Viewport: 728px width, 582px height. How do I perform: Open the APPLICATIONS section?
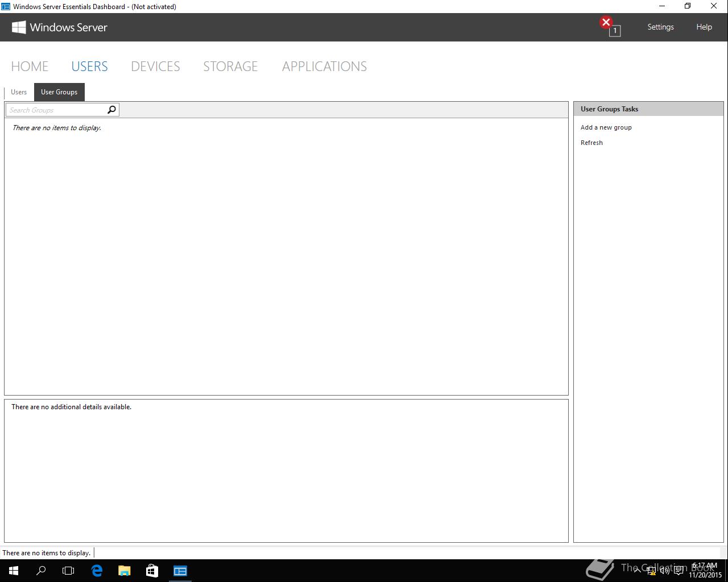coord(324,66)
